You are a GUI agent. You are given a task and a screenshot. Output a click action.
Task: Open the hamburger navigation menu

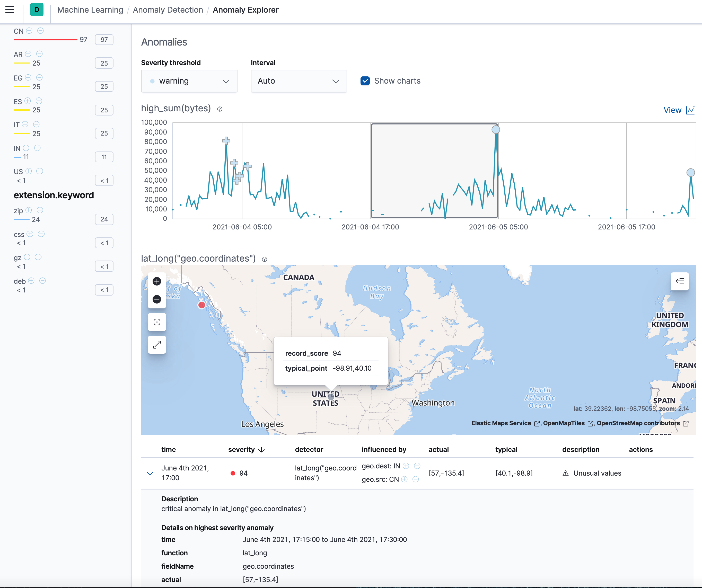coord(10,10)
